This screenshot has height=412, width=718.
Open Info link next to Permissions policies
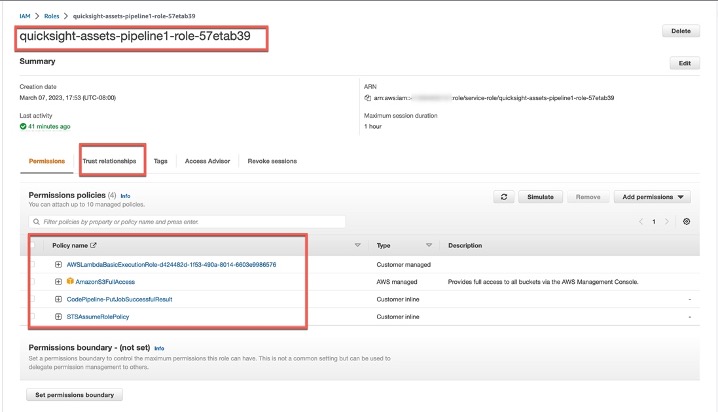[x=125, y=196]
